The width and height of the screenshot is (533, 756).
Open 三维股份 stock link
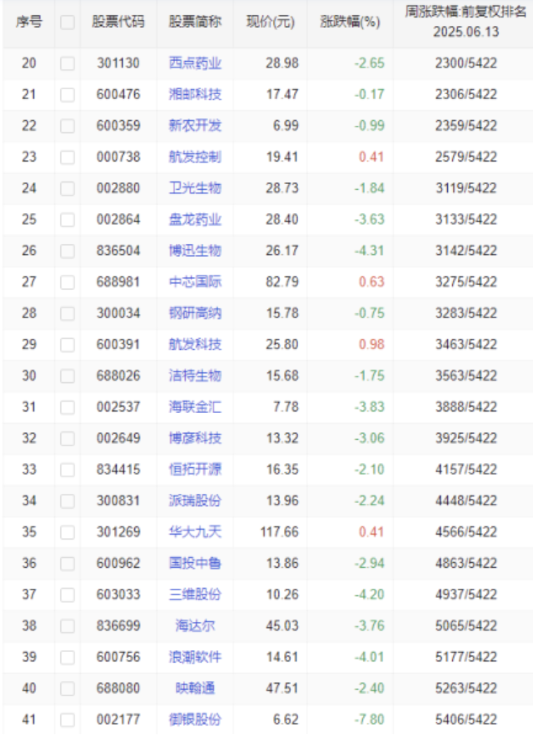pyautogui.click(x=195, y=594)
